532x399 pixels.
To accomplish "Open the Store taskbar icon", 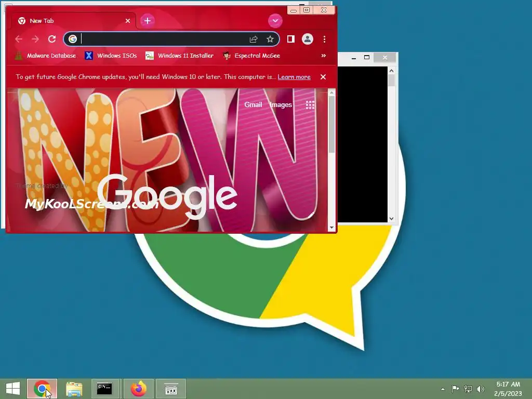I will pyautogui.click(x=171, y=389).
